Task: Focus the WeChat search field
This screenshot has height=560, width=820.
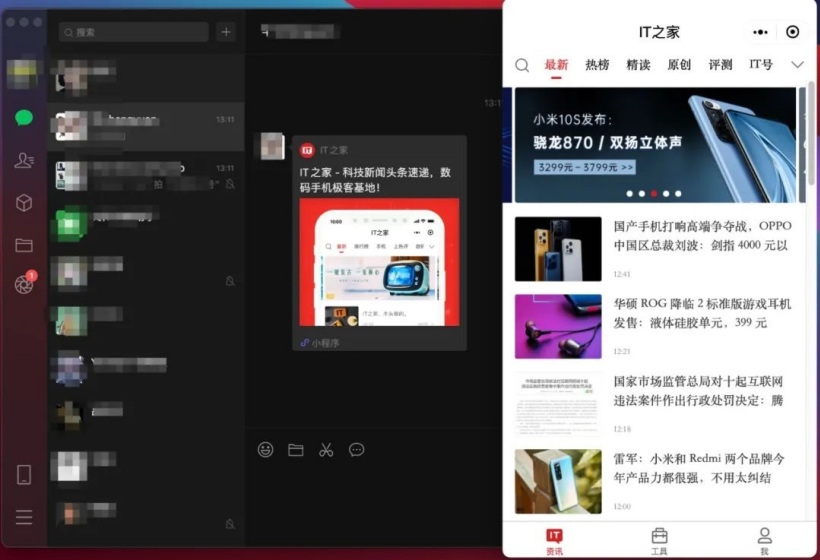Action: [x=134, y=32]
